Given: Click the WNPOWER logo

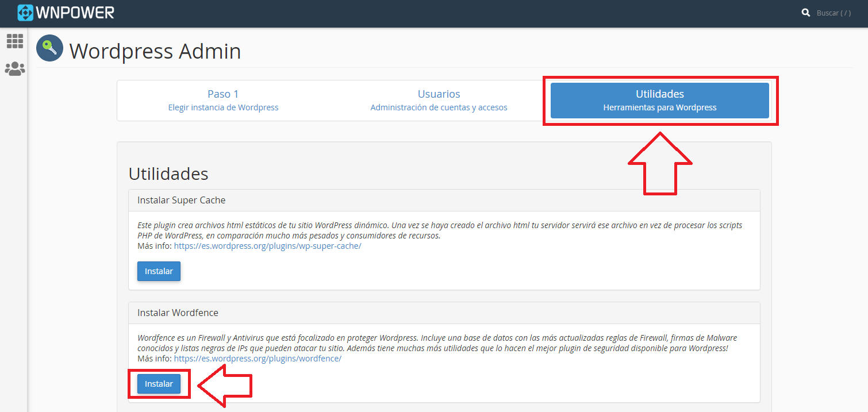Looking at the screenshot, I should pyautogui.click(x=66, y=12).
